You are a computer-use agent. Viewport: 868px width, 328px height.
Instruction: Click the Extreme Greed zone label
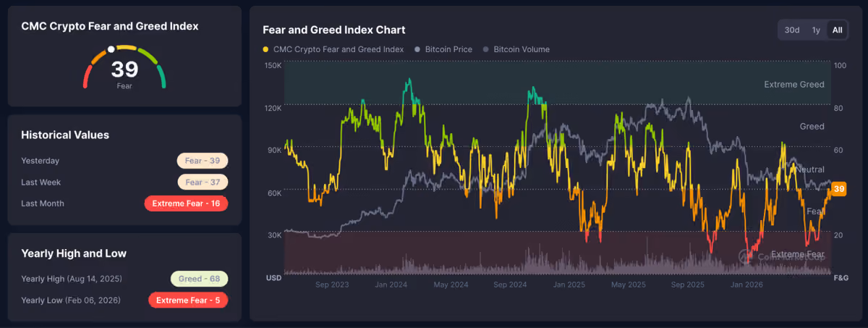point(794,85)
